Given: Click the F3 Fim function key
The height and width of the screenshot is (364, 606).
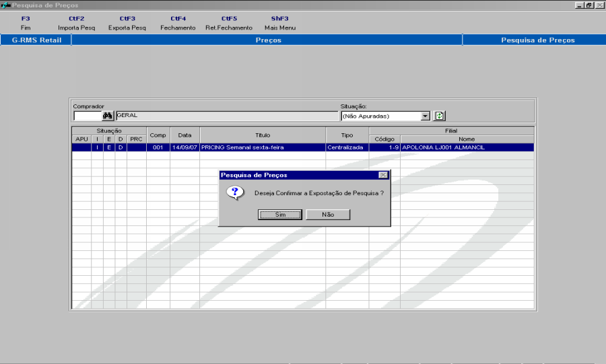Looking at the screenshot, I should pyautogui.click(x=26, y=23).
